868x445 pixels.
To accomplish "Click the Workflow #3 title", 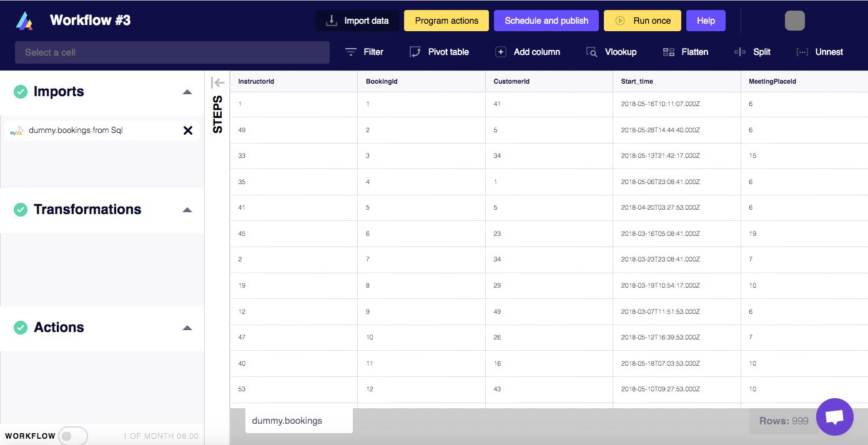I will point(91,20).
